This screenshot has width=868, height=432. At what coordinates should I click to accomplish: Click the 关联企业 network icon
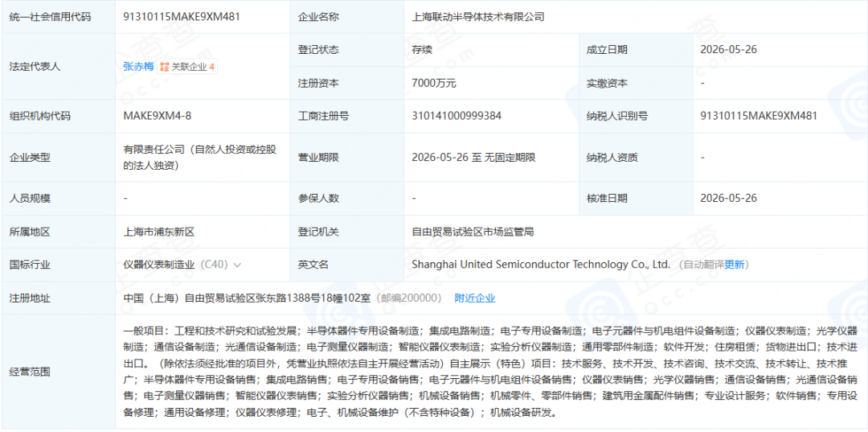pos(165,67)
